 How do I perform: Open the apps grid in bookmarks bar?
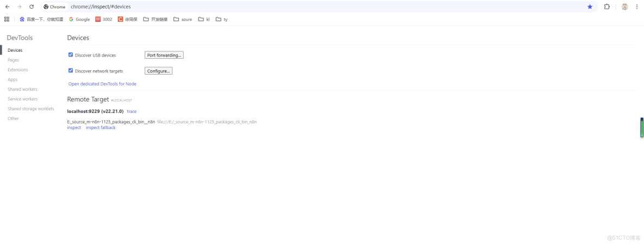[x=7, y=19]
